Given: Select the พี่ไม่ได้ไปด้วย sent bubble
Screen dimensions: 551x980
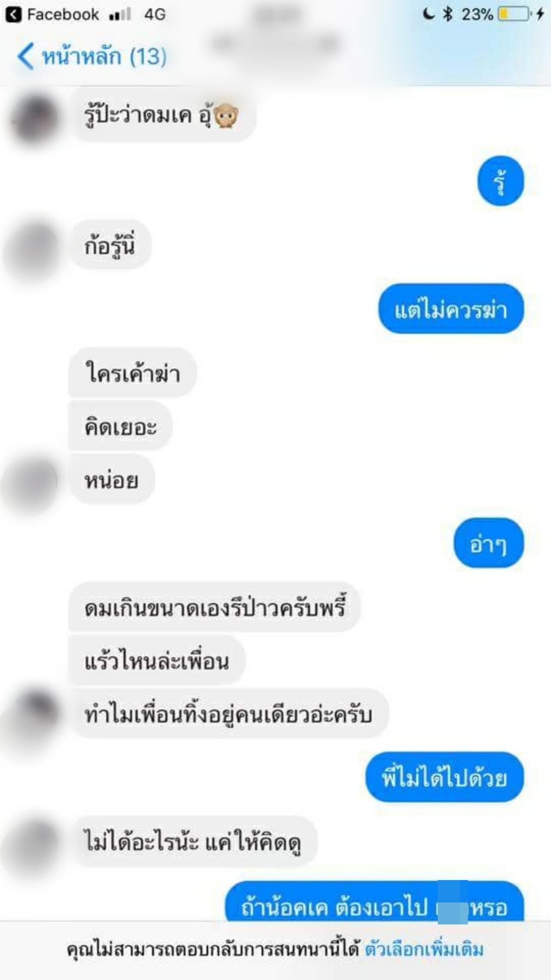Looking at the screenshot, I should [445, 778].
